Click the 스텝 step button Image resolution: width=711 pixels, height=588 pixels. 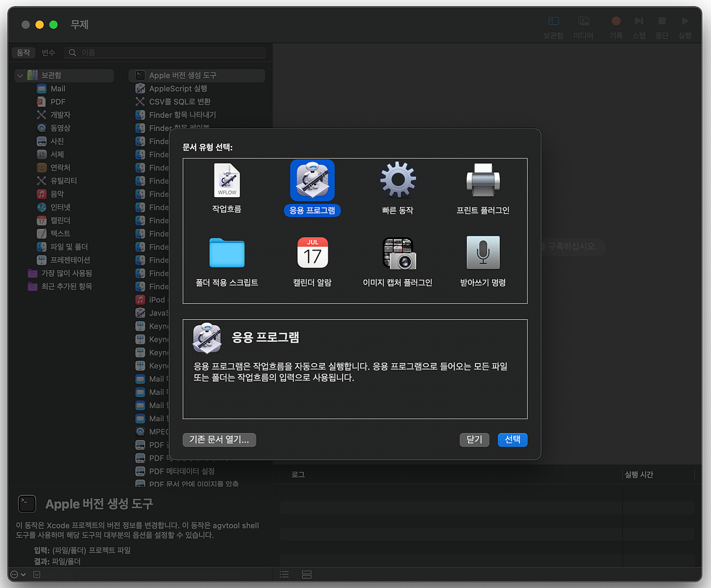(x=639, y=27)
